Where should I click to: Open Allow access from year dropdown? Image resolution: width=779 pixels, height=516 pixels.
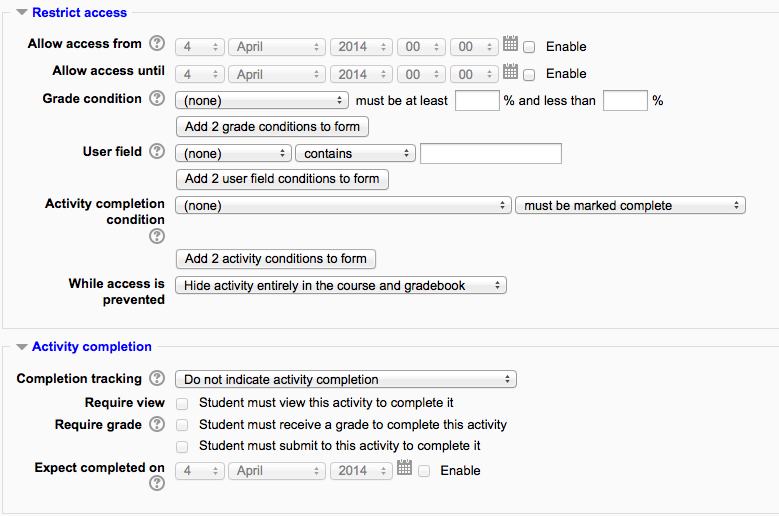[x=361, y=47]
